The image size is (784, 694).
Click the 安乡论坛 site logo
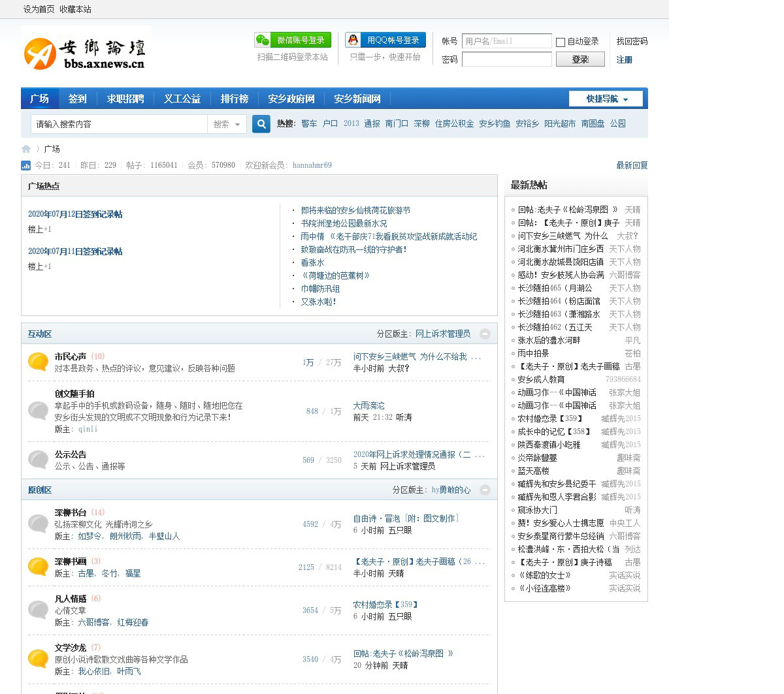(85, 50)
